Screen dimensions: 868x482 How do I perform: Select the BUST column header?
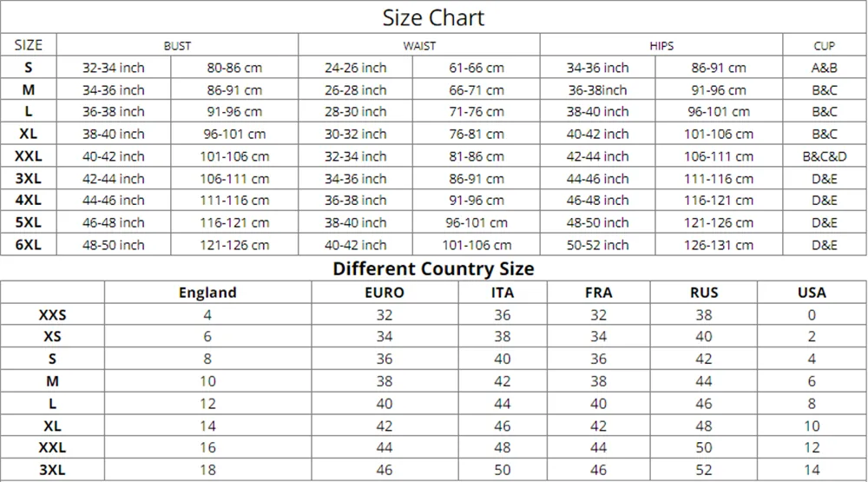coord(177,46)
